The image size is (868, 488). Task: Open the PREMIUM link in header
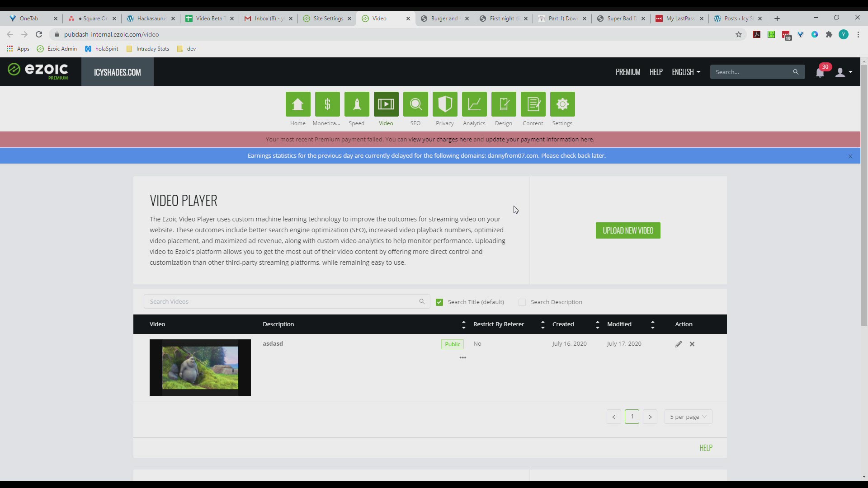[628, 72]
